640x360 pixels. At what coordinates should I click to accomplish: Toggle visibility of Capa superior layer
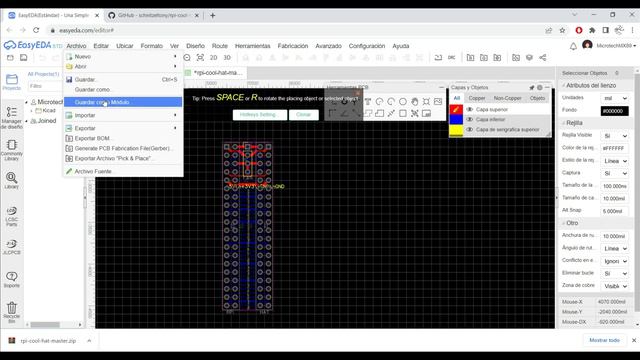pyautogui.click(x=469, y=109)
